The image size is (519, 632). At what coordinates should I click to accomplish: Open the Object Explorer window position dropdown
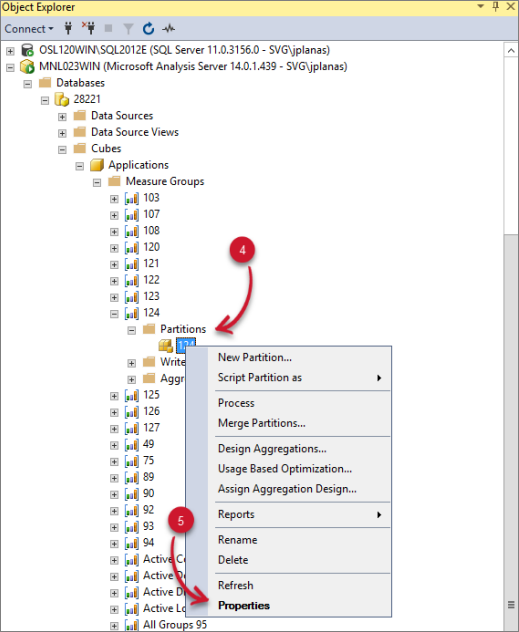point(480,6)
